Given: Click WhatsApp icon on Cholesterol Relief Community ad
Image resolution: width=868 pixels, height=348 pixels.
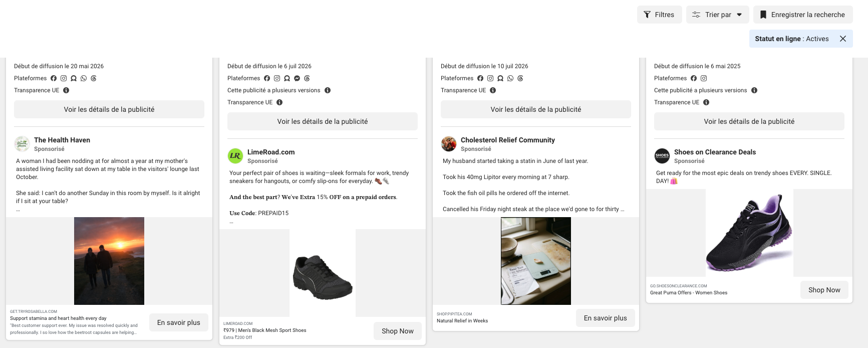Looking at the screenshot, I should tap(510, 78).
